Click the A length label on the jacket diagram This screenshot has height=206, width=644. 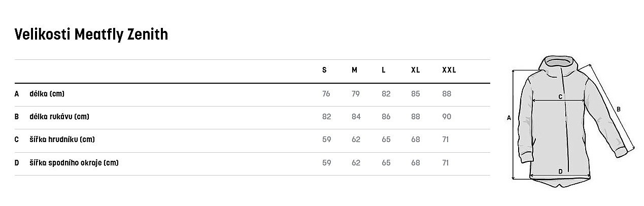(509, 118)
